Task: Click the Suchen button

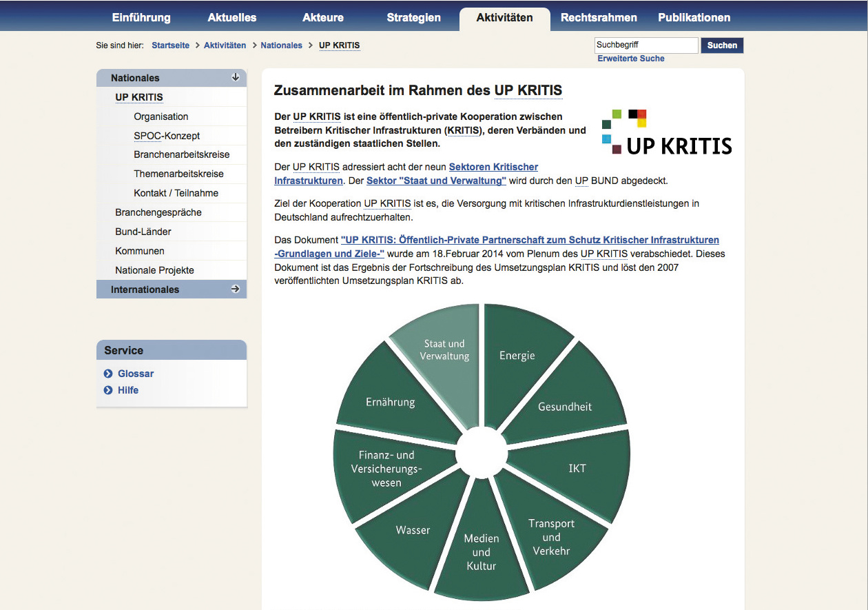Action: pos(722,45)
